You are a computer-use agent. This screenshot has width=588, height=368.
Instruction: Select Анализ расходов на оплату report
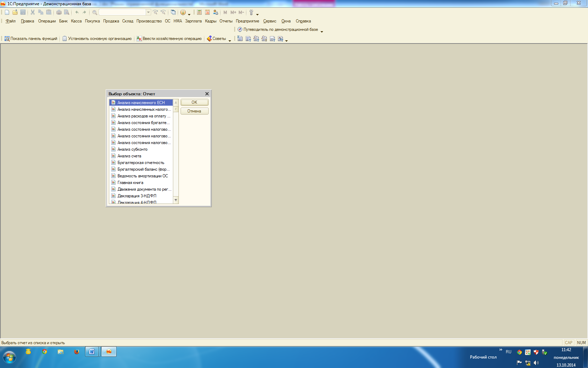pyautogui.click(x=141, y=116)
